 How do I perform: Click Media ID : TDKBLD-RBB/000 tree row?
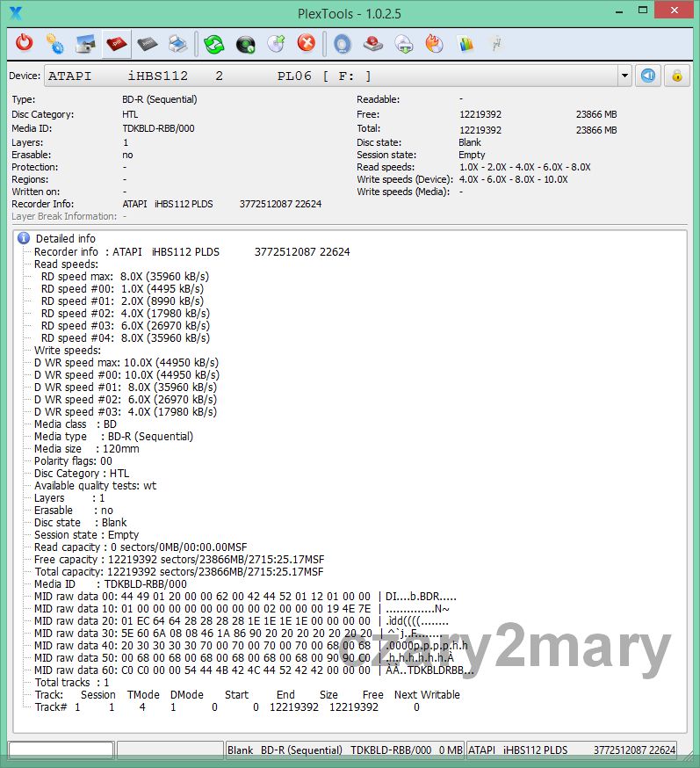coord(111,583)
